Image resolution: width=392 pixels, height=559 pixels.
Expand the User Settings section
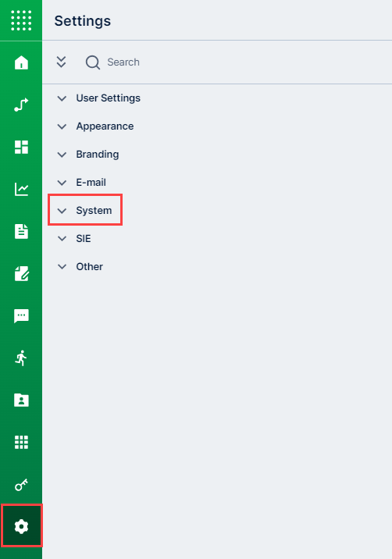click(x=99, y=98)
